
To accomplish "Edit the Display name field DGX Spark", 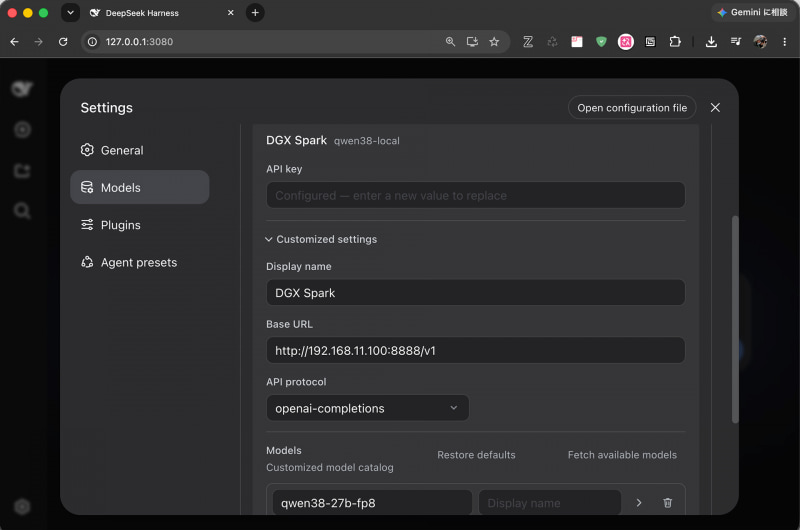I will click(x=475, y=293).
